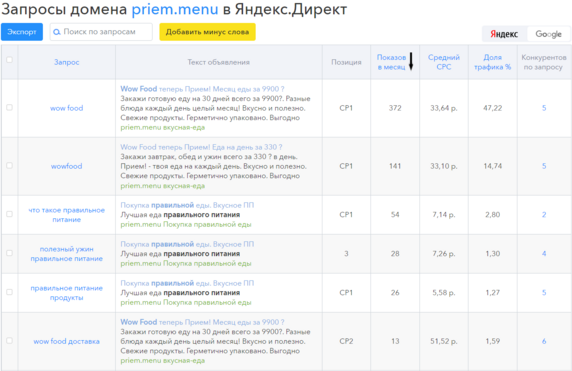
Task: Open query полезный ужин правильное питание
Action: 66,254
